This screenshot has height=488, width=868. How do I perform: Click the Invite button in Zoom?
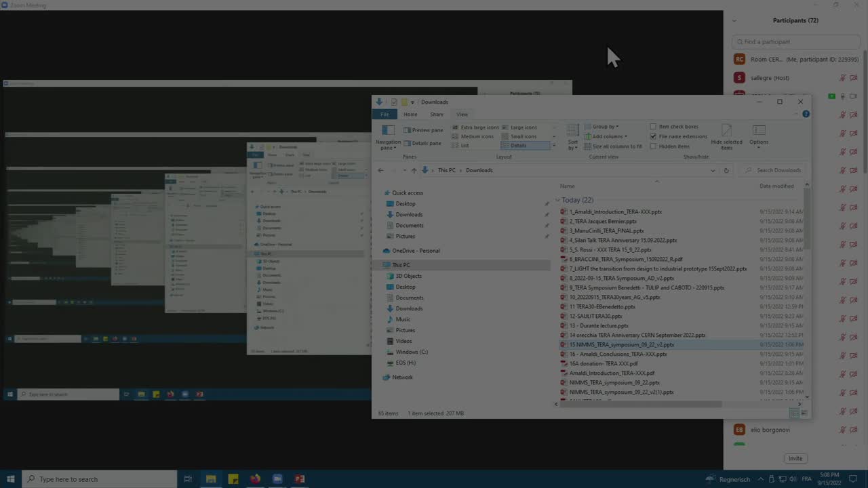pos(795,458)
